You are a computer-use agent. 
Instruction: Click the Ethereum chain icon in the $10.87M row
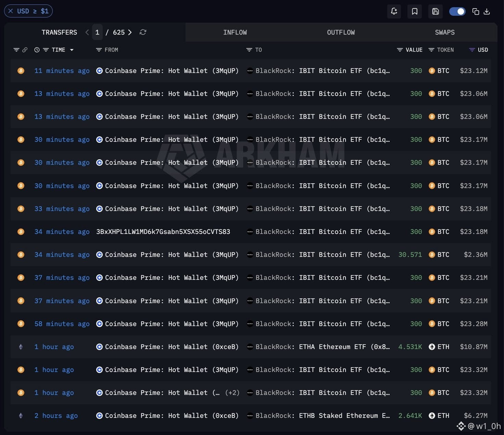(x=21, y=347)
